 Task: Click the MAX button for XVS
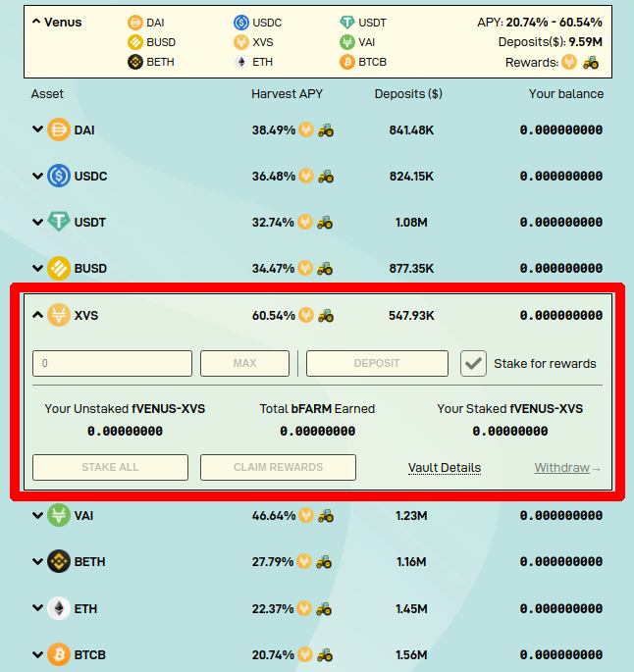pos(244,363)
